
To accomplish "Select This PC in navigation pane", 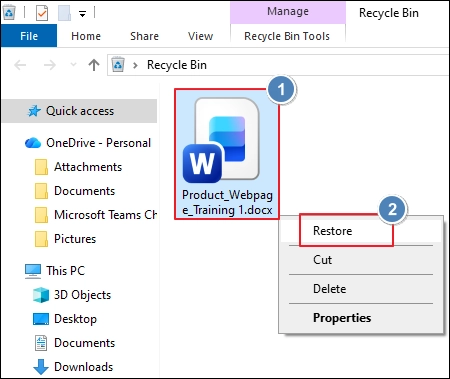I will click(65, 271).
